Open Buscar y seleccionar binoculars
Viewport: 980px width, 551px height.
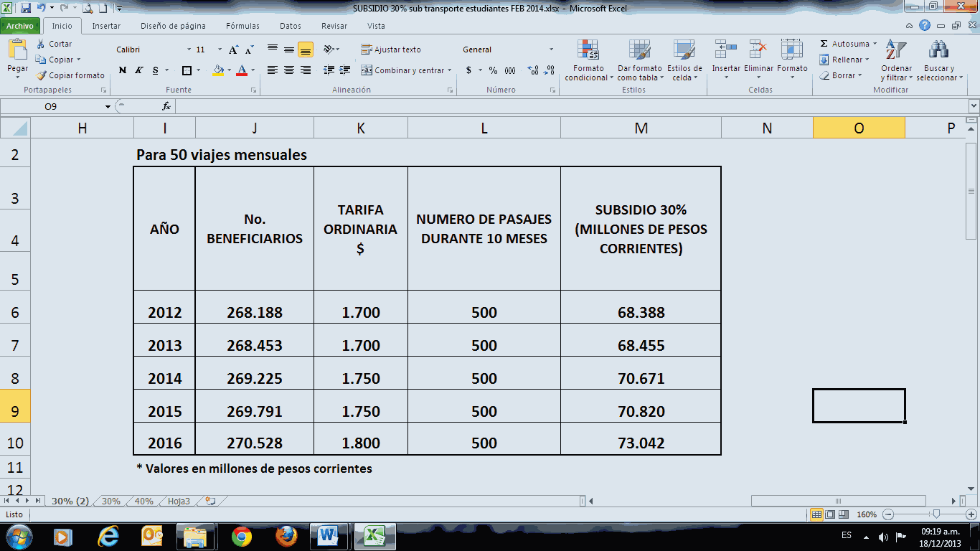click(938, 50)
